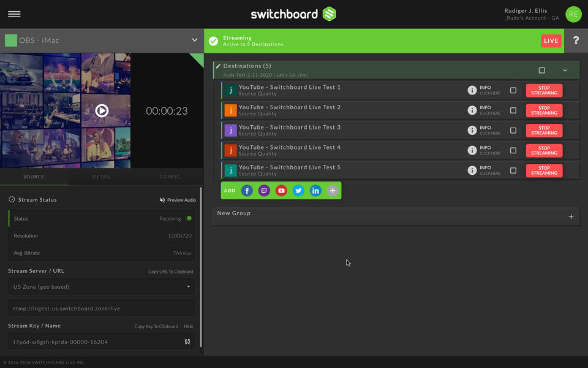Image resolution: width=588 pixels, height=368 pixels.
Task: Click the 1280x720 resolution value
Action: [179, 236]
